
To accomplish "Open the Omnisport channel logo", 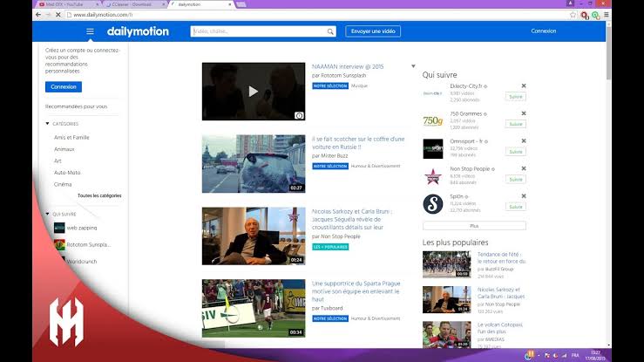I will pyautogui.click(x=433, y=148).
